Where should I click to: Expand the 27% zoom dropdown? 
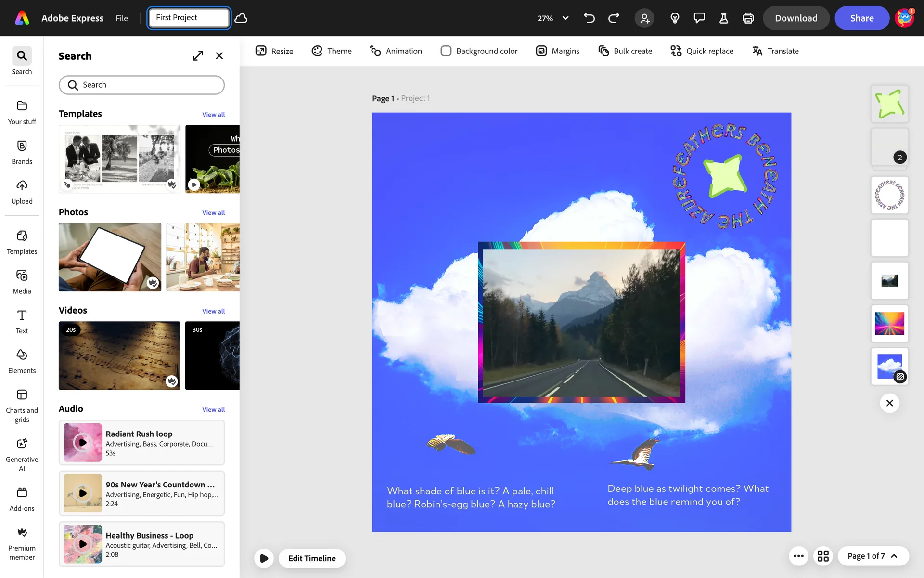click(565, 18)
